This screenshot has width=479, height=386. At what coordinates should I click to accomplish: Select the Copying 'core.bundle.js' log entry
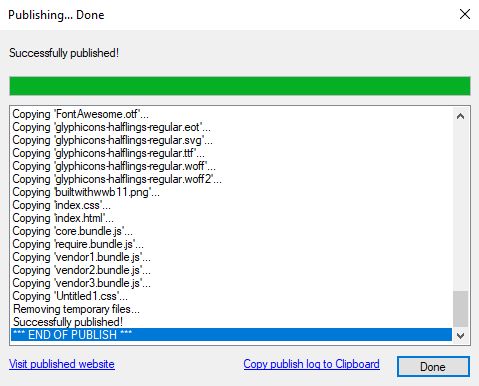click(231, 231)
